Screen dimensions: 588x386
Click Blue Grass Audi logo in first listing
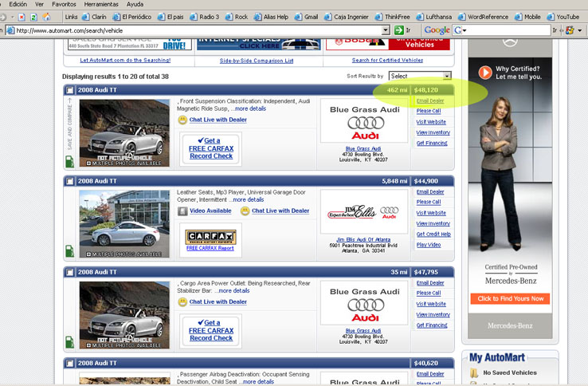click(x=365, y=122)
